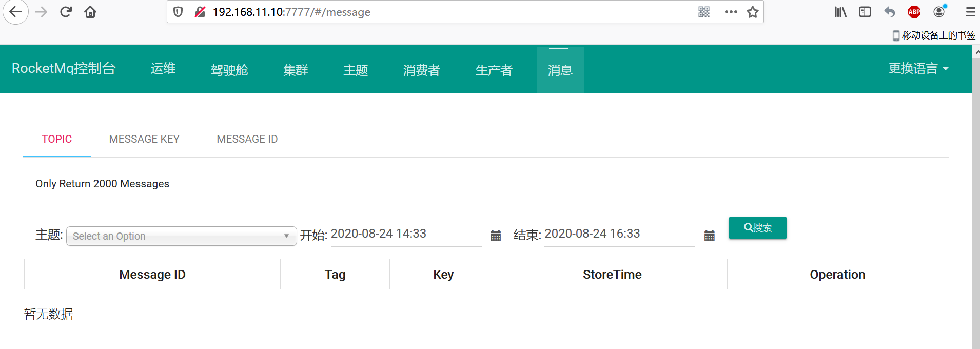Open the calendar icon for start time
The image size is (980, 349).
496,236
